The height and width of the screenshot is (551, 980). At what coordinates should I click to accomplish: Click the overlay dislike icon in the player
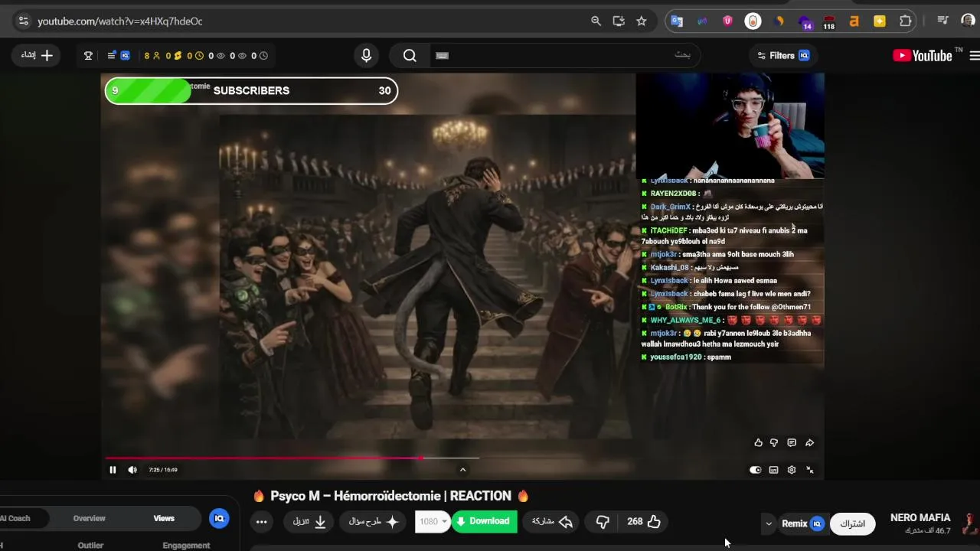click(x=774, y=442)
